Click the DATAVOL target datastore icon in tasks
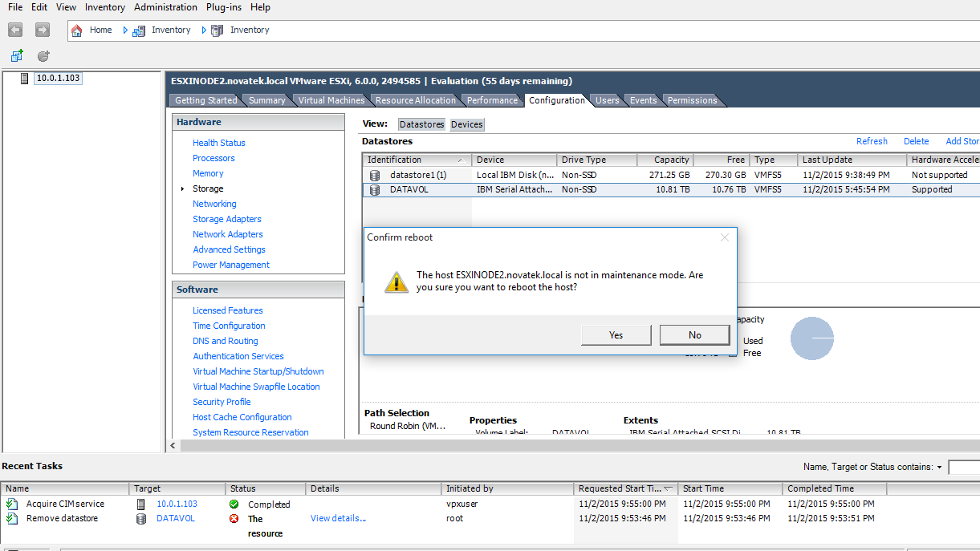This screenshot has width=980, height=551. point(141,518)
